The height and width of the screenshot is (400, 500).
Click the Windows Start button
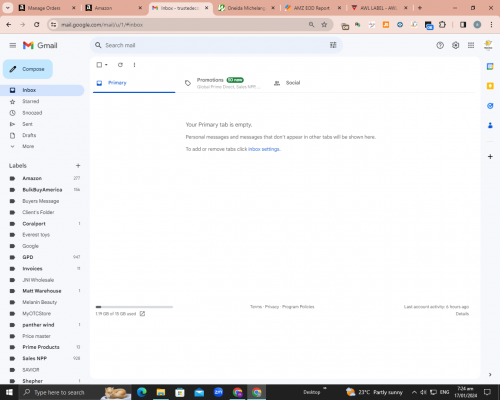[x=9, y=392]
